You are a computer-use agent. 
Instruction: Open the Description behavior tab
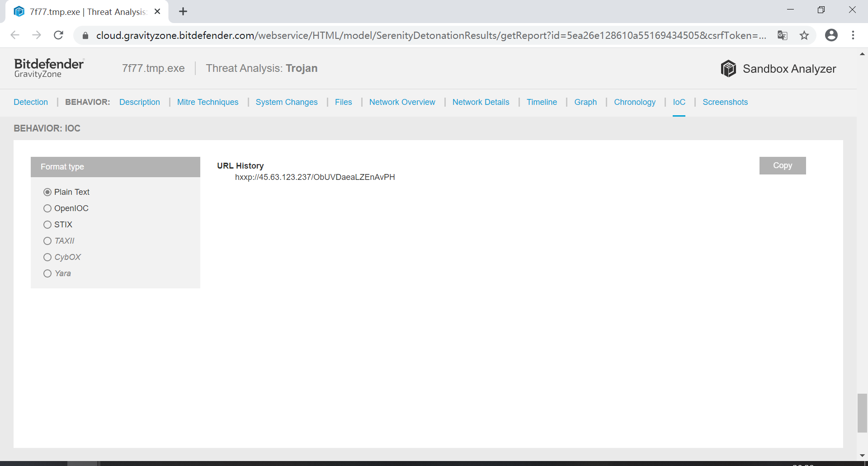click(x=140, y=102)
